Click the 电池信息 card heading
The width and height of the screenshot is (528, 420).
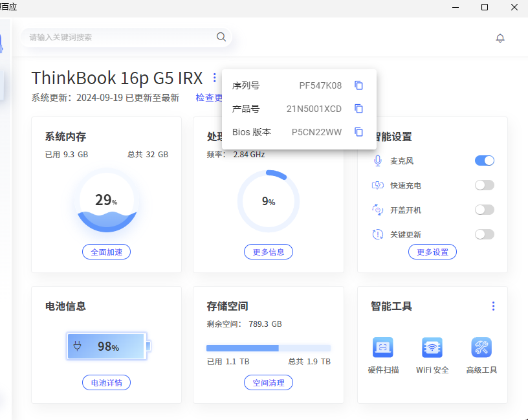(65, 306)
